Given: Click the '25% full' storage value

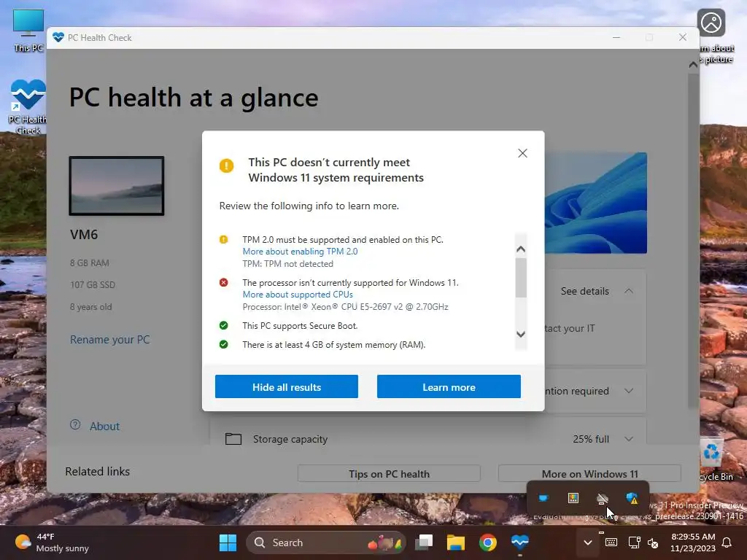Looking at the screenshot, I should (x=591, y=439).
